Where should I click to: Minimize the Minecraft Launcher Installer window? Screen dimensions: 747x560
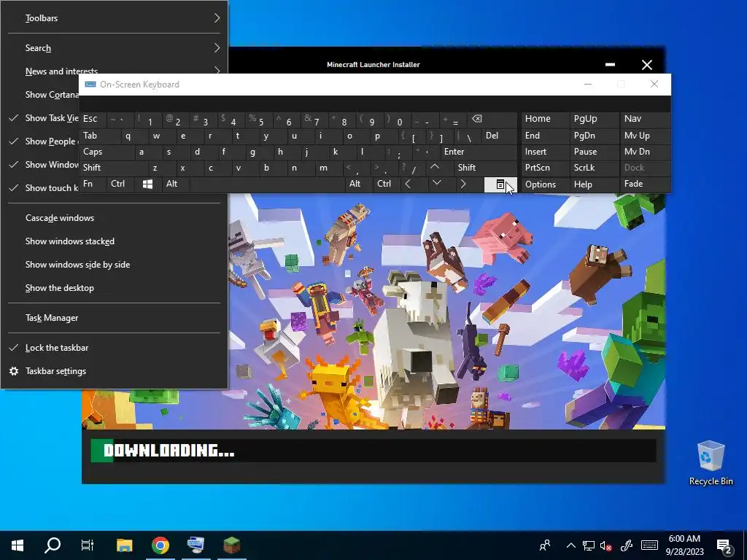coord(610,65)
